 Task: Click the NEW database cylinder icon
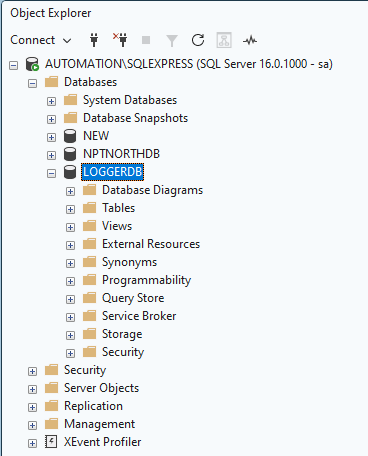70,136
